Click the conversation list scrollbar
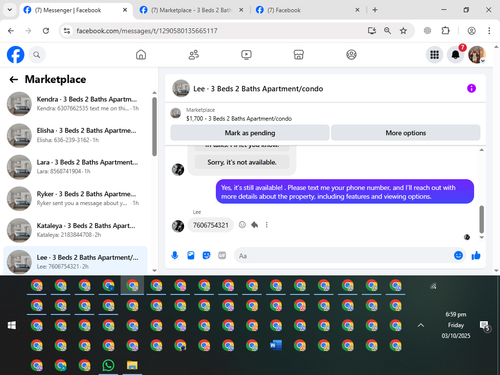The image size is (500, 375). tap(154, 127)
